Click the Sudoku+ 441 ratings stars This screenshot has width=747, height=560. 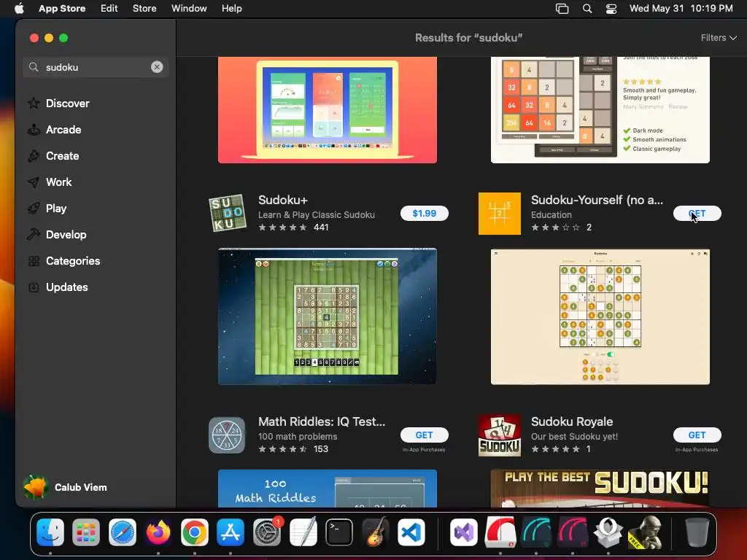coord(283,227)
